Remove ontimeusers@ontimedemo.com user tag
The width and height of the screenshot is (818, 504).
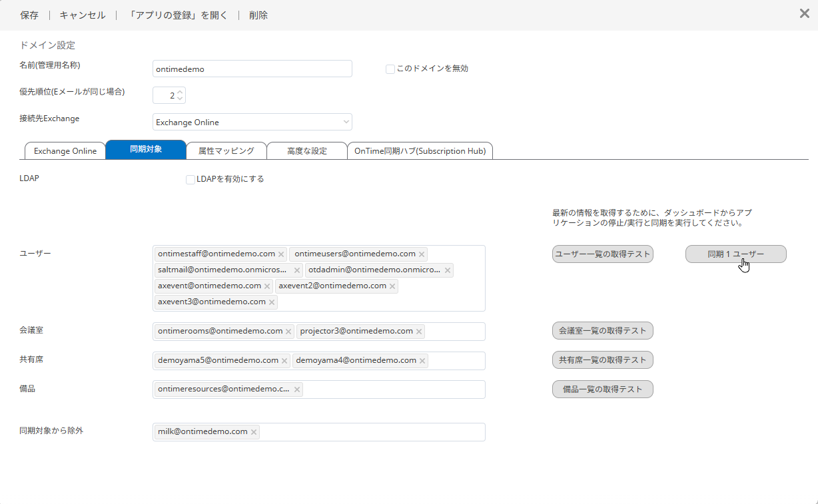[422, 254]
